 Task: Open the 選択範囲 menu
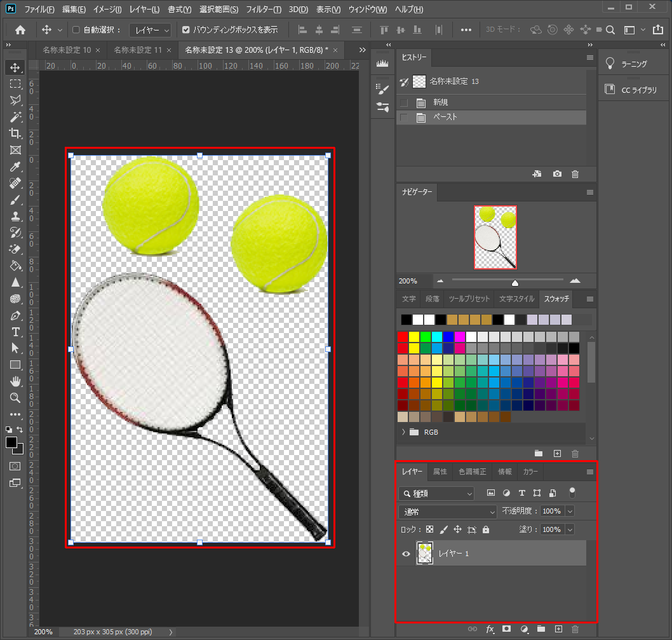click(218, 9)
